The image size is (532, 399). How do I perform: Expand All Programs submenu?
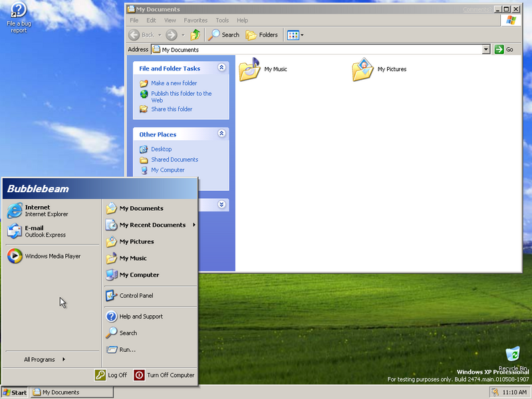tap(44, 360)
